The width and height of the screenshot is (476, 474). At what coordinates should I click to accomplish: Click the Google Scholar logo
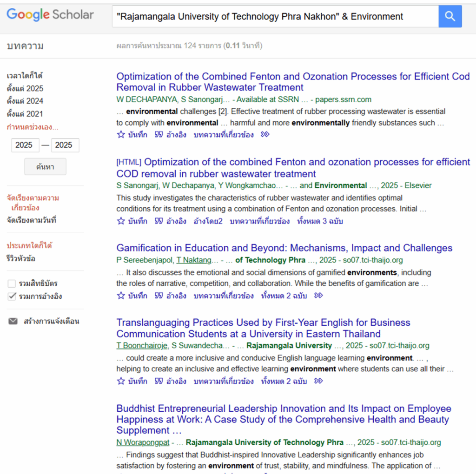click(x=50, y=15)
